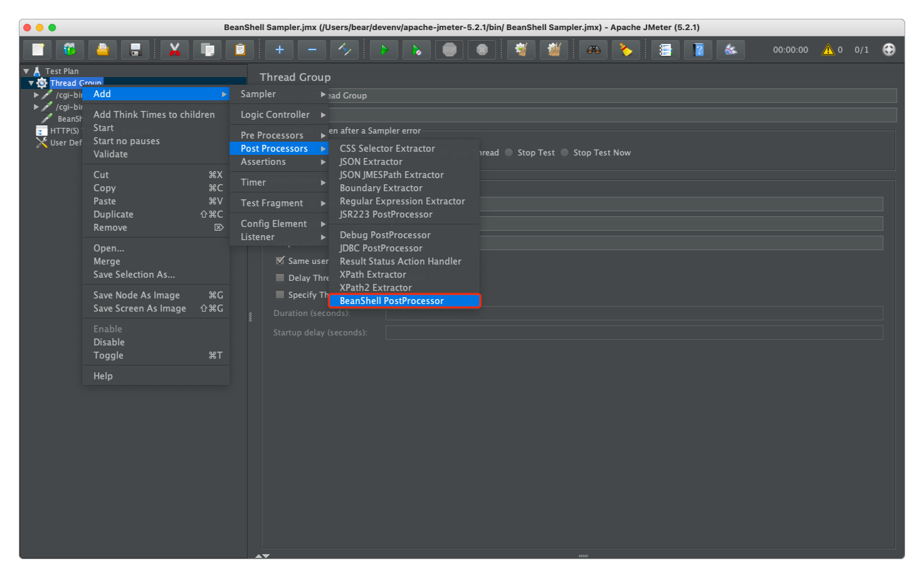Open the Logic Controller submenu
Screen dimensions: 924x578
(x=280, y=115)
